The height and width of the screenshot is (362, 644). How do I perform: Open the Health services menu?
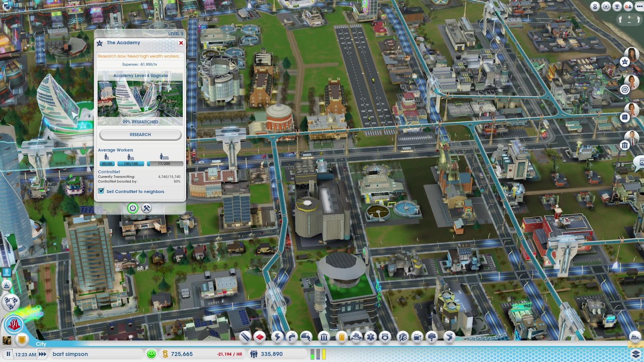click(370, 337)
